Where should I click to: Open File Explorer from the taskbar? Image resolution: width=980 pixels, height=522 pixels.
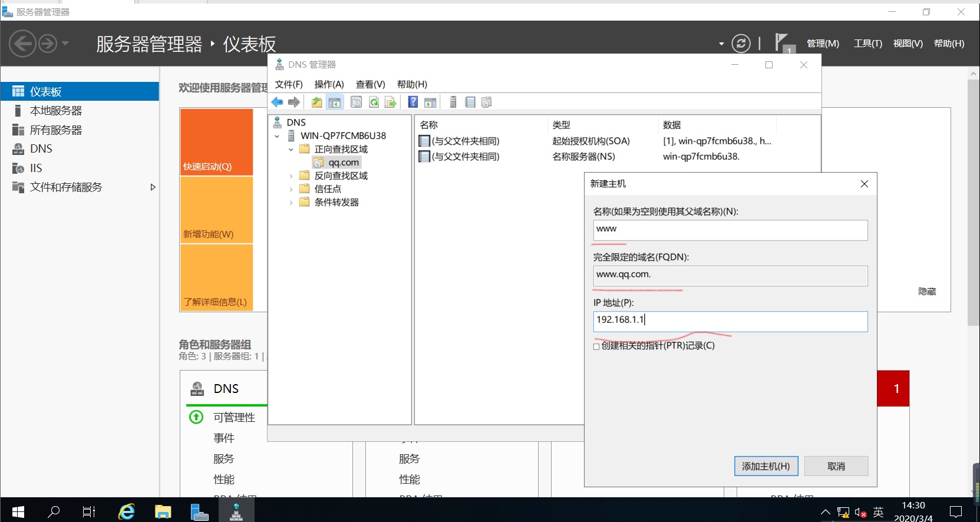tap(163, 511)
